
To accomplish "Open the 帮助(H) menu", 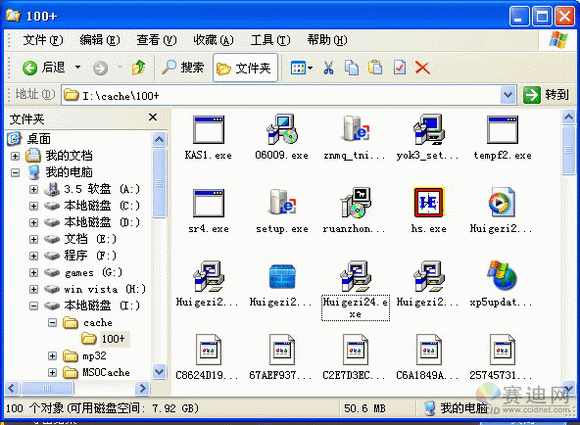I will coord(327,40).
